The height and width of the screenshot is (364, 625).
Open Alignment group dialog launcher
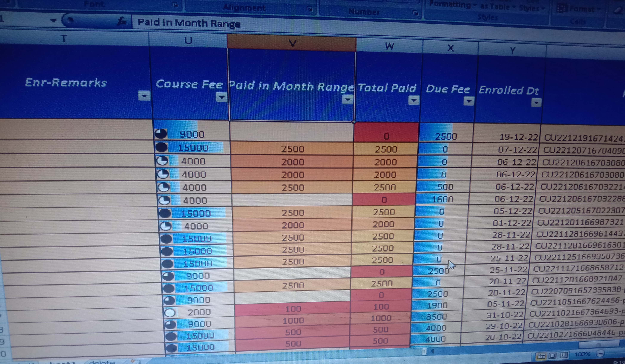(310, 9)
